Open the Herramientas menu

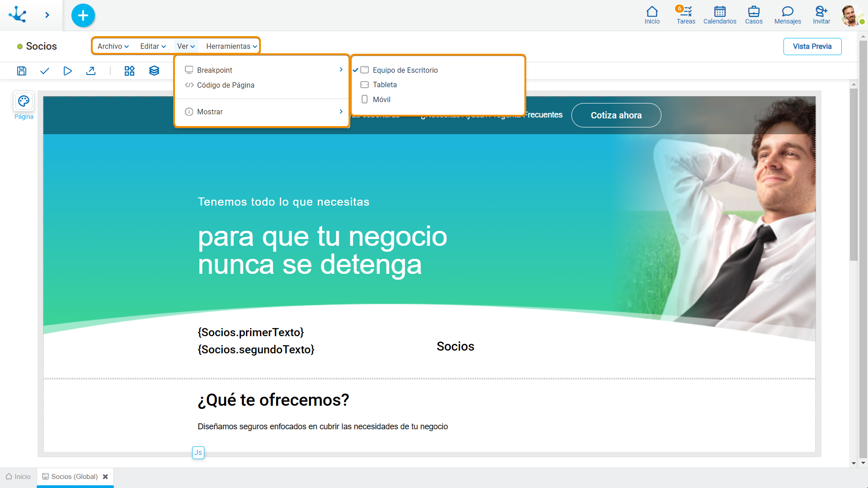[x=231, y=46]
